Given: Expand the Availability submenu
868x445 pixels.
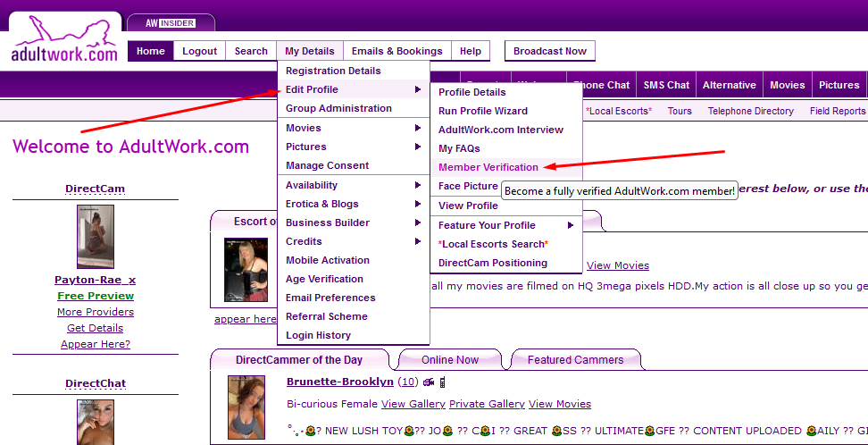Looking at the screenshot, I should click(353, 185).
